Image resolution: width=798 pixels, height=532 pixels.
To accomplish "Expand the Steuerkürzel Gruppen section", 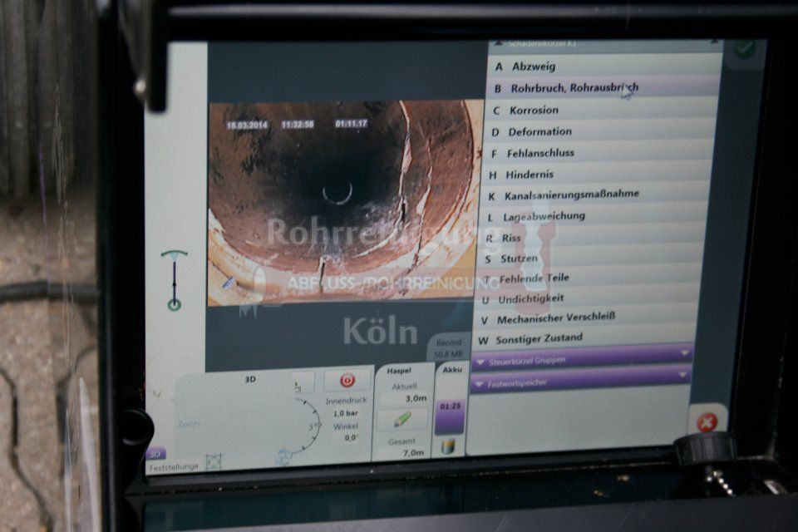I will pyautogui.click(x=581, y=359).
